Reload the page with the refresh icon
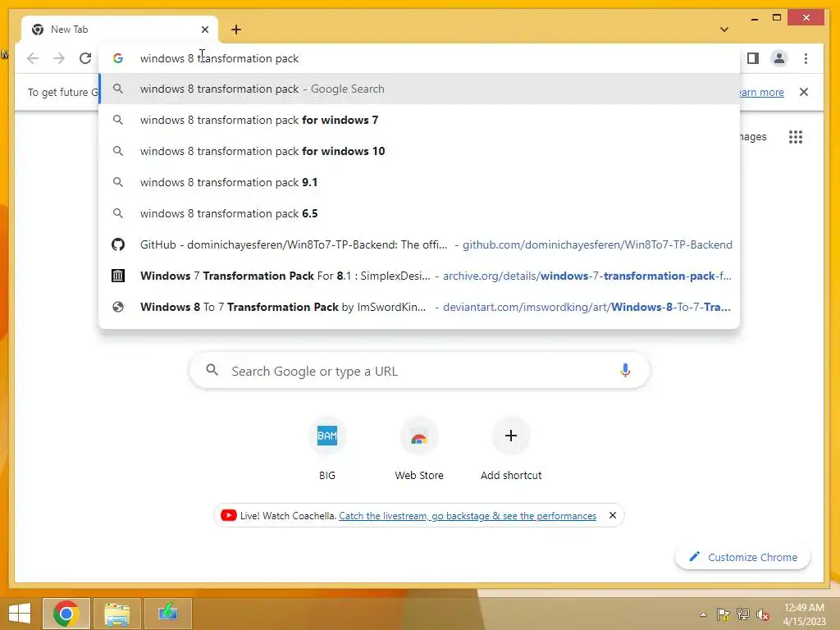Image resolution: width=840 pixels, height=630 pixels. (85, 58)
